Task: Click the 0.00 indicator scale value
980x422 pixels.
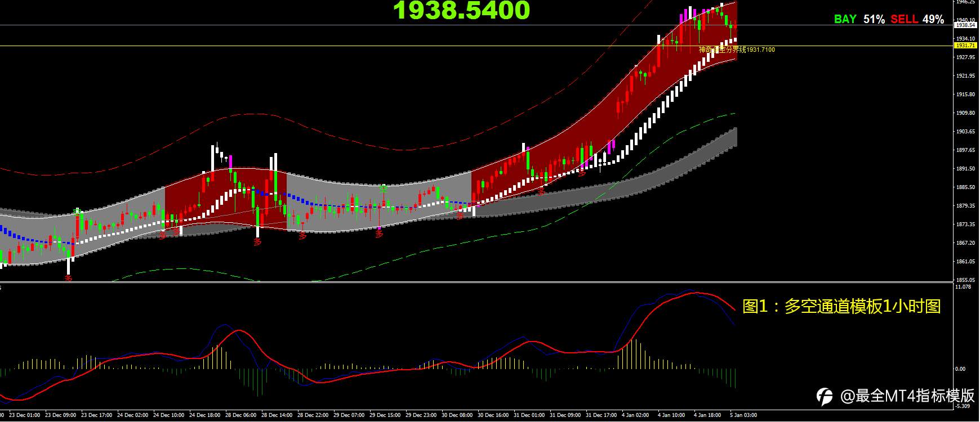Action: 961,369
